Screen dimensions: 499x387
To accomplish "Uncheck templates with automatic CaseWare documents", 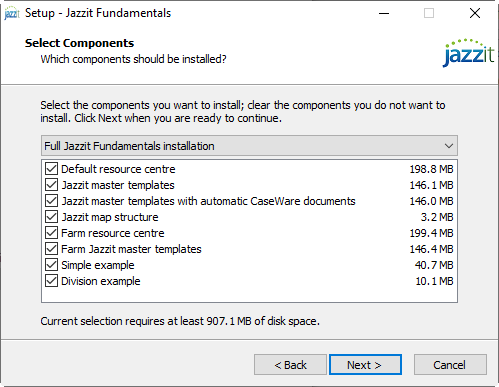I will 51,201.
